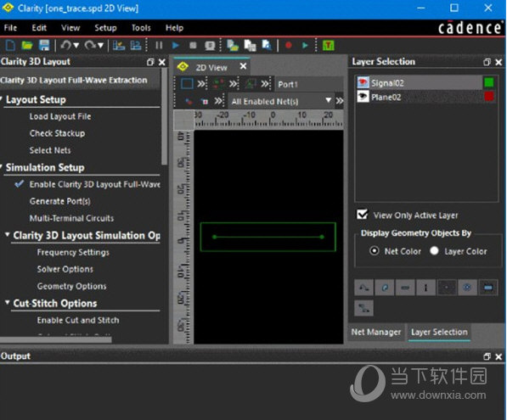This screenshot has width=507, height=420.
Task: Collapse the Simulation Setup section
Action: point(2,167)
